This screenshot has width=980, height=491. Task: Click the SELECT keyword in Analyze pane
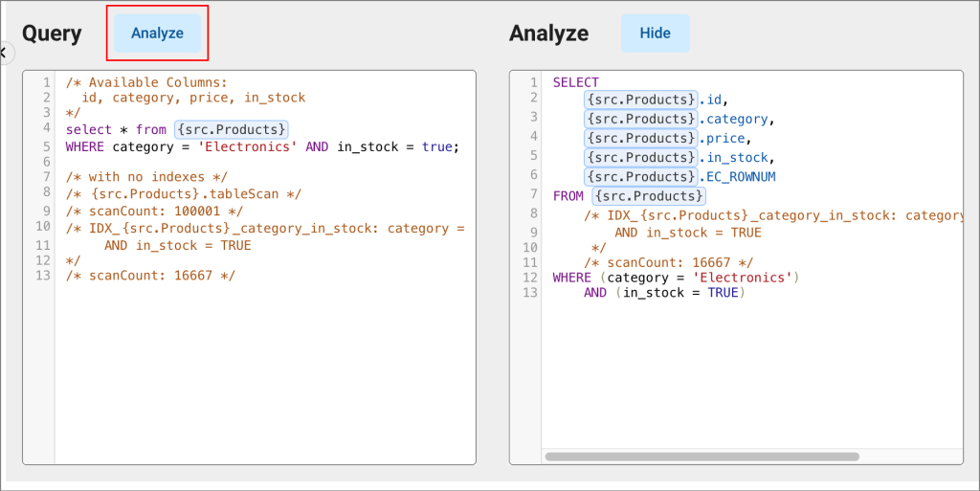tap(575, 82)
